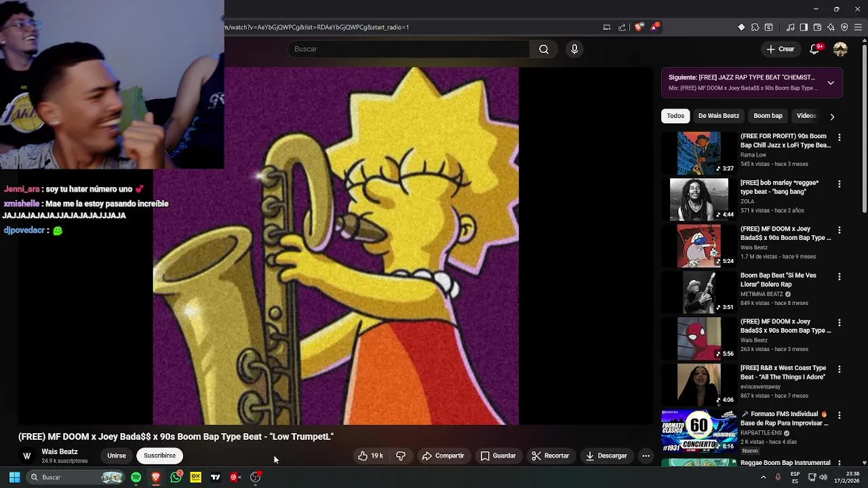Select the Boom bap filter chip

[768, 116]
